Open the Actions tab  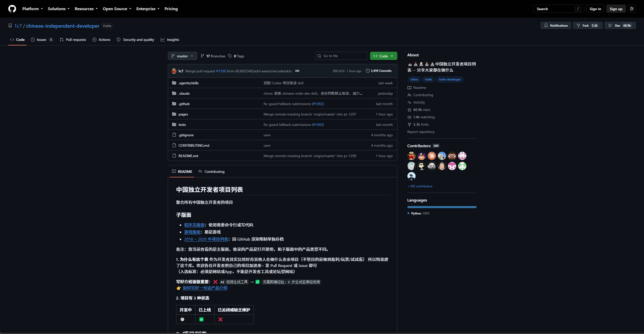[102, 40]
